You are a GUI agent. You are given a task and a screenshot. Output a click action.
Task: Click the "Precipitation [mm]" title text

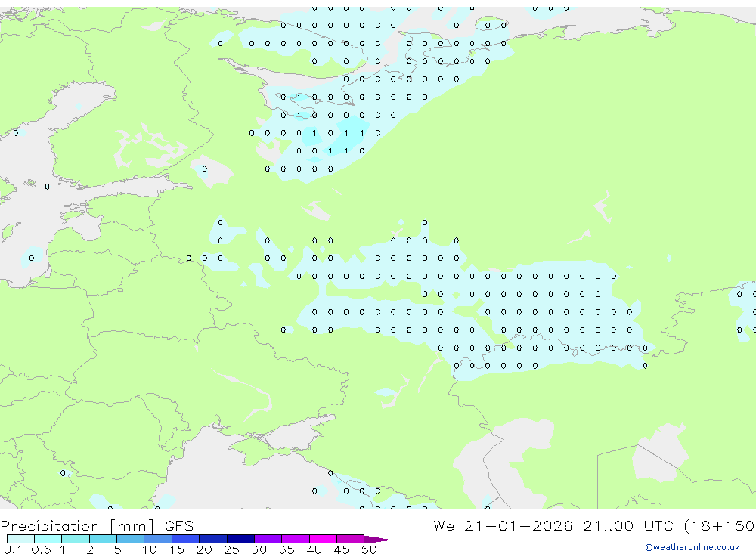point(77,526)
